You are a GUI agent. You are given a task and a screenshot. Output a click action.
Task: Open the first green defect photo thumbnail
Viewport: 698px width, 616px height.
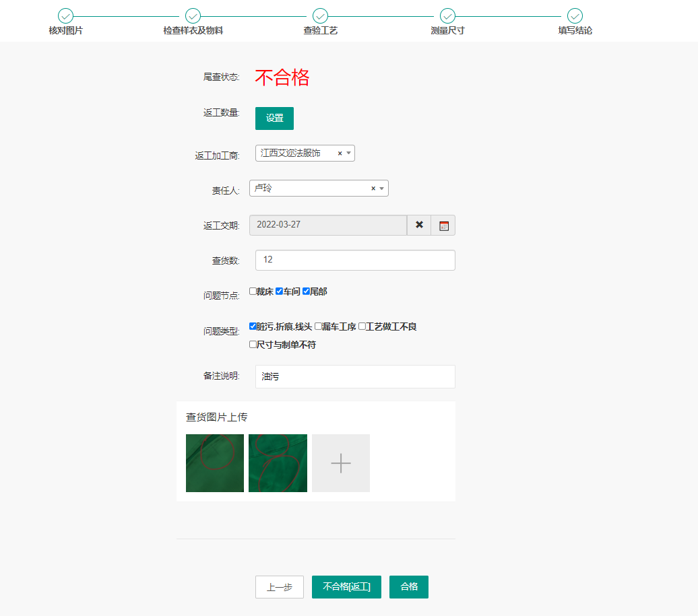tap(214, 463)
